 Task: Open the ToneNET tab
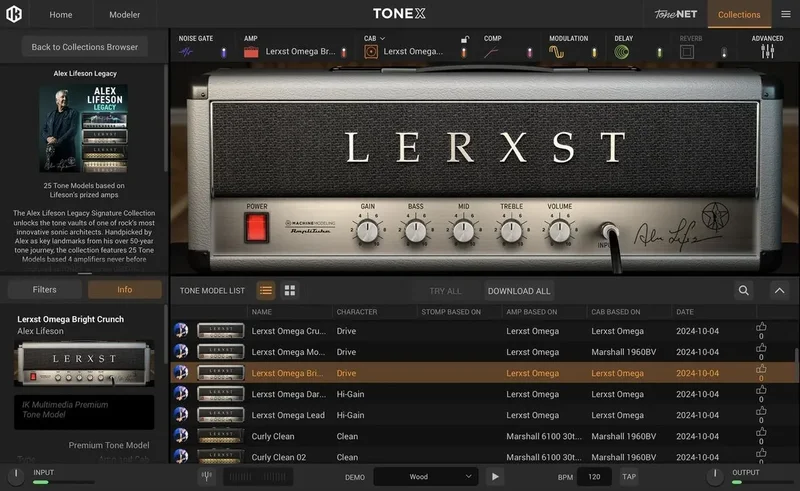pos(676,14)
